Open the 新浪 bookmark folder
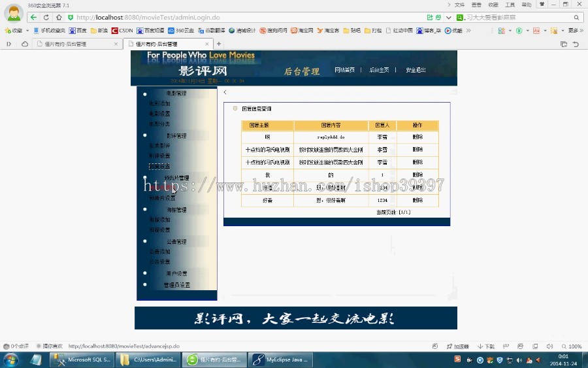Screen dimensions: 588x368 [x=99, y=30]
